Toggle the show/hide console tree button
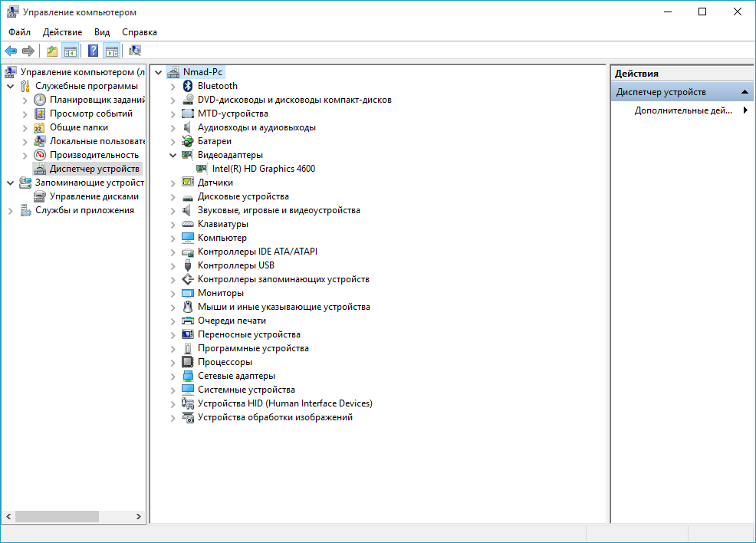The image size is (756, 543). [71, 51]
